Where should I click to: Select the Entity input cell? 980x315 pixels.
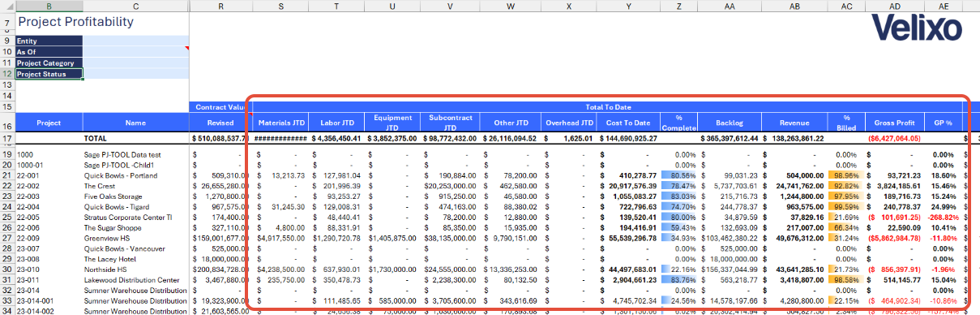(x=135, y=40)
